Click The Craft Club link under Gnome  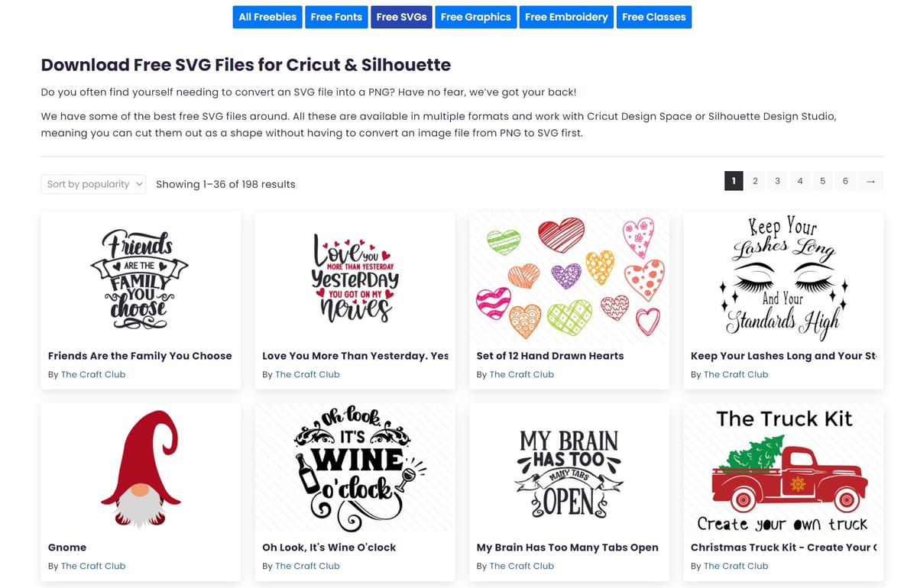93,566
